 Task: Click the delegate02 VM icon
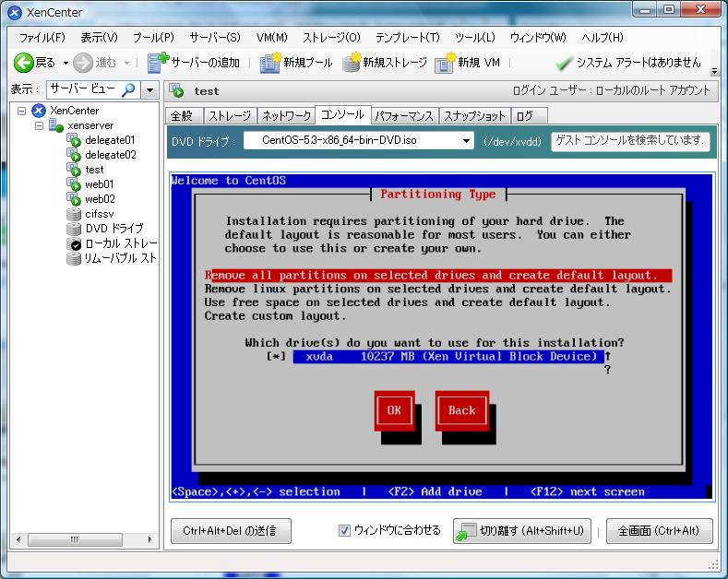(74, 155)
